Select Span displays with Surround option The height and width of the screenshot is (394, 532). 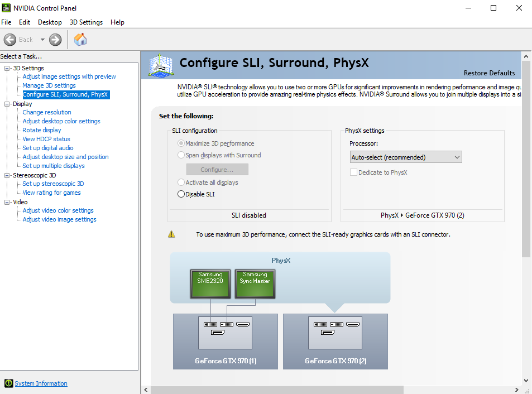click(181, 155)
